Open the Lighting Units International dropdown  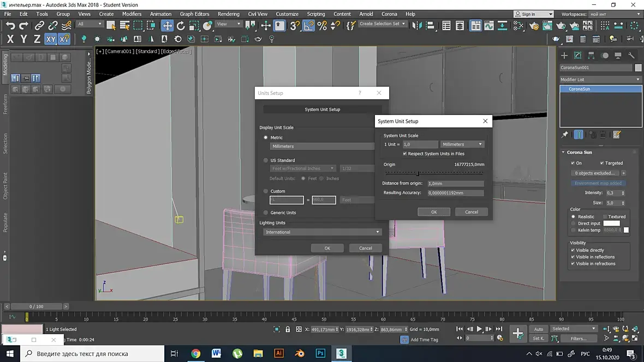pos(322,232)
